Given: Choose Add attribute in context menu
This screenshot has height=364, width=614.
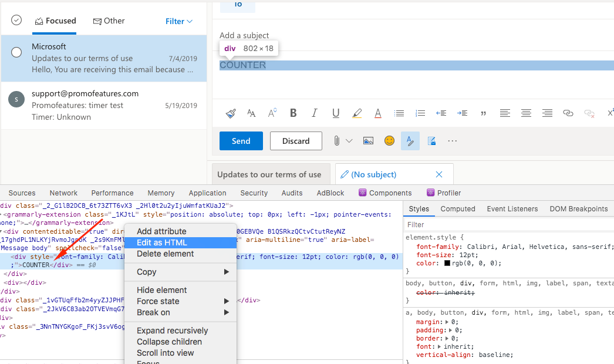Looking at the screenshot, I should click(181, 231).
